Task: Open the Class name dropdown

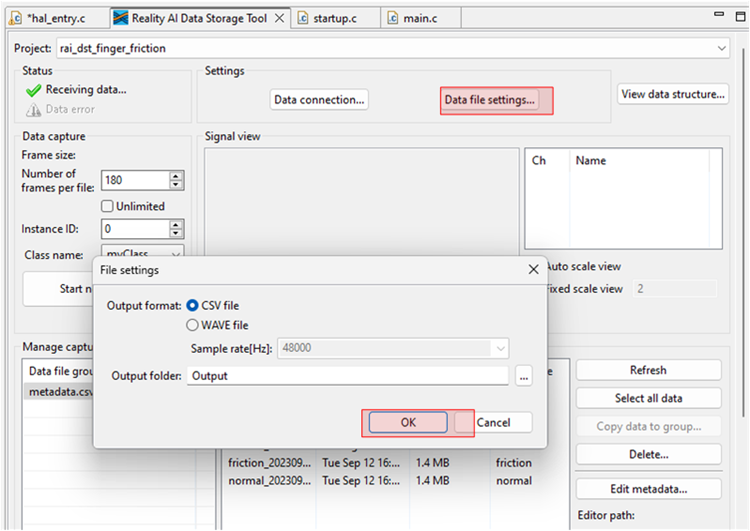Action: [x=176, y=255]
